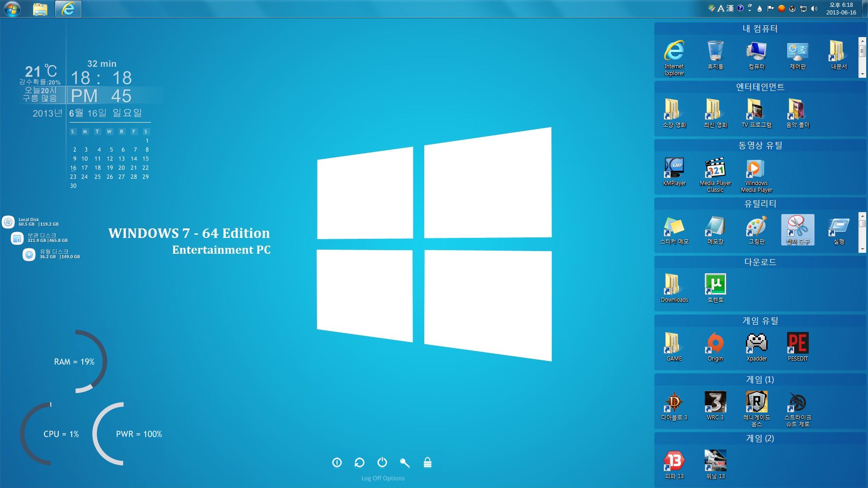Click date 16 in the calendar widget

(x=73, y=167)
